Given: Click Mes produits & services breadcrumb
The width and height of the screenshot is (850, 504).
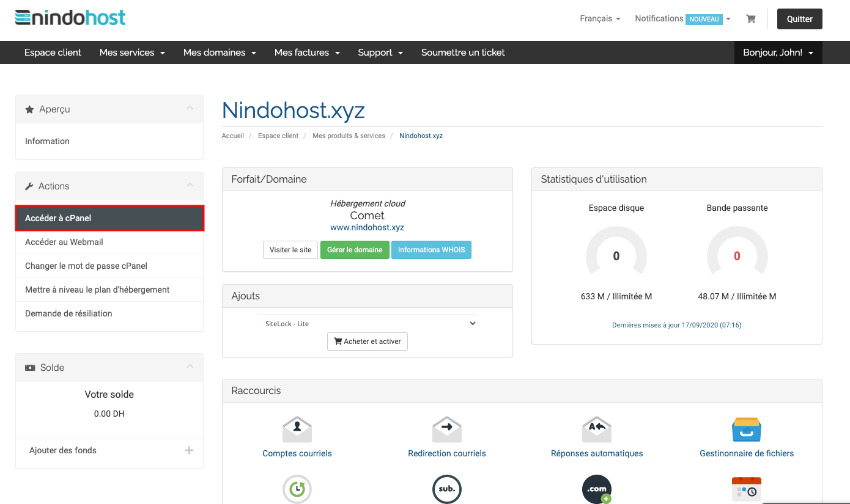Looking at the screenshot, I should pos(349,136).
